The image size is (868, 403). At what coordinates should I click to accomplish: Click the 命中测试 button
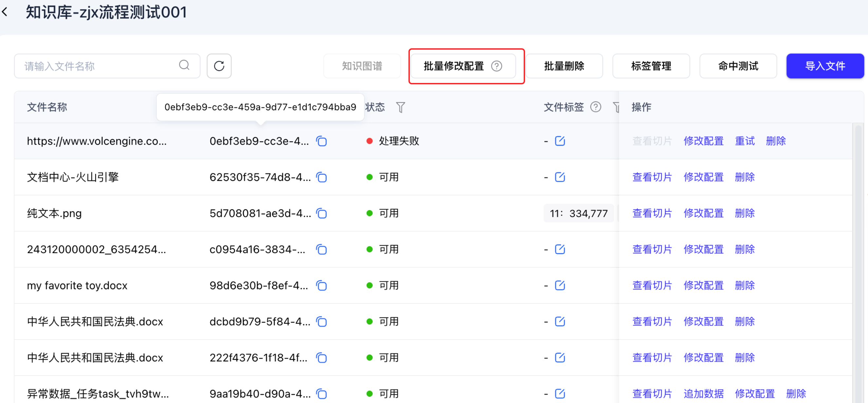click(x=738, y=66)
